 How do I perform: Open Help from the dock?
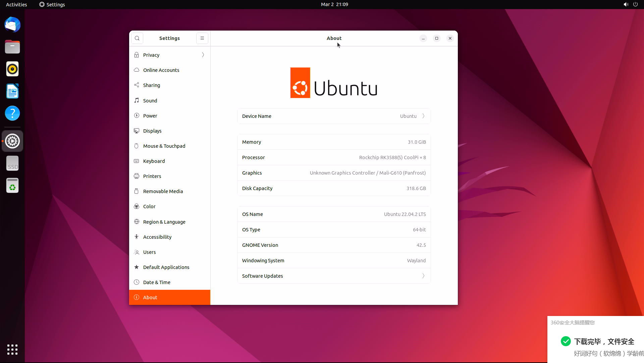coord(12,114)
